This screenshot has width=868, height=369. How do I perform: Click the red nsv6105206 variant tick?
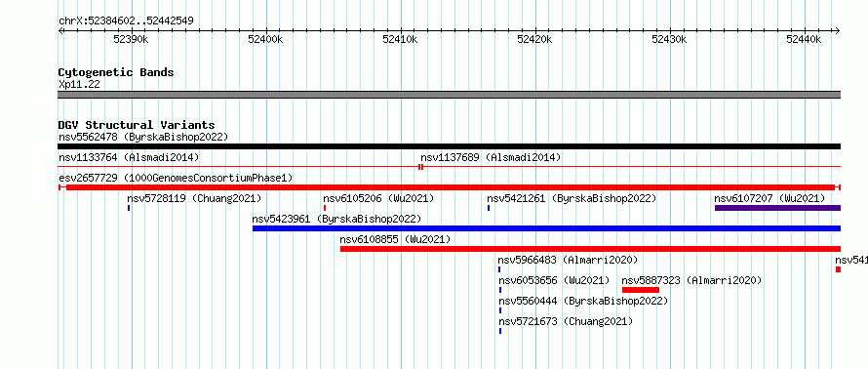point(325,208)
